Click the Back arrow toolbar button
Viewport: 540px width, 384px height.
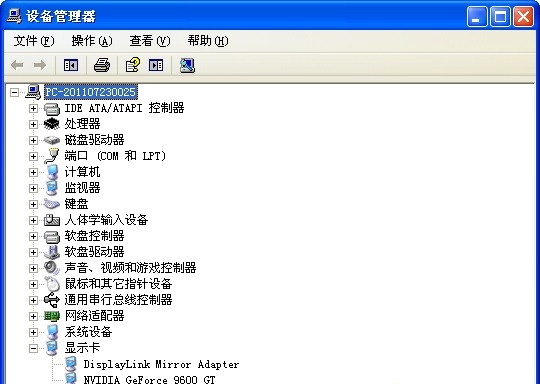coord(17,65)
